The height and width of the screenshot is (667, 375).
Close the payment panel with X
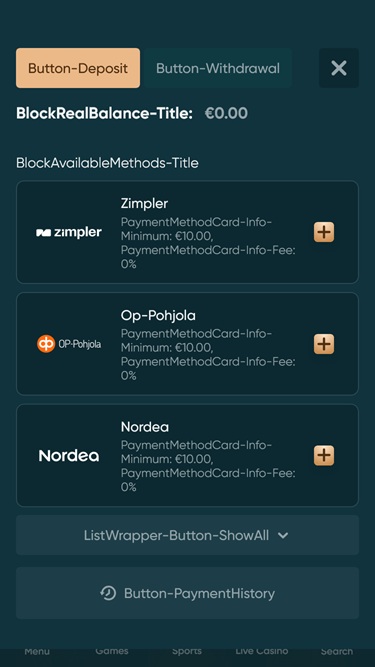[x=339, y=68]
